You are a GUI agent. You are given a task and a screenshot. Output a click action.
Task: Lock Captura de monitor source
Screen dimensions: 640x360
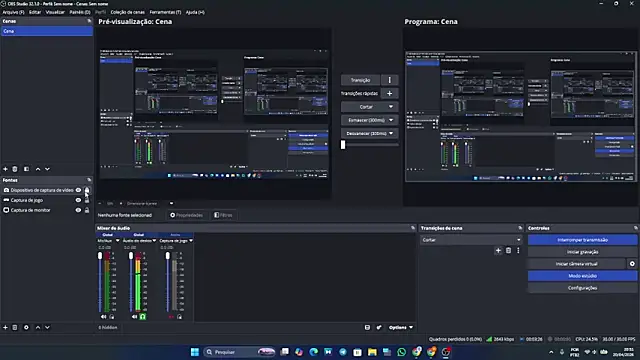coord(87,210)
